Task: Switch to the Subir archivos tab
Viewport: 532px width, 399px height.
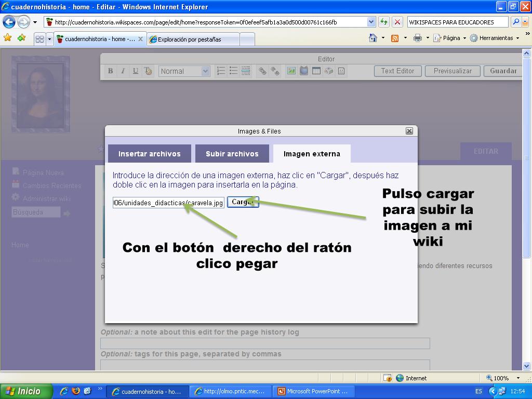Action: click(x=232, y=154)
